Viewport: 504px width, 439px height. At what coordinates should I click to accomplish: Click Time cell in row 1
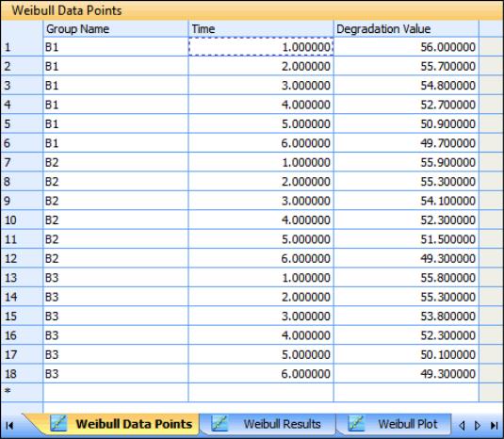coord(261,47)
